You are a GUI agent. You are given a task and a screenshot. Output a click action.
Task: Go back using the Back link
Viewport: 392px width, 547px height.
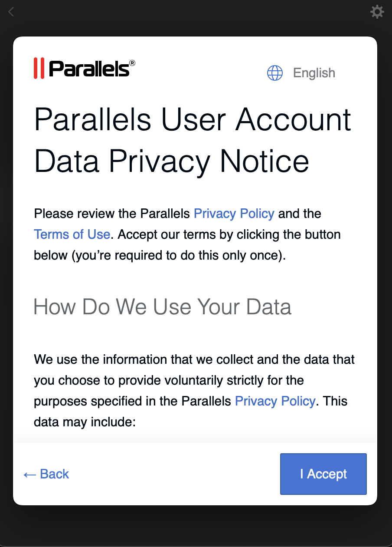pyautogui.click(x=54, y=474)
